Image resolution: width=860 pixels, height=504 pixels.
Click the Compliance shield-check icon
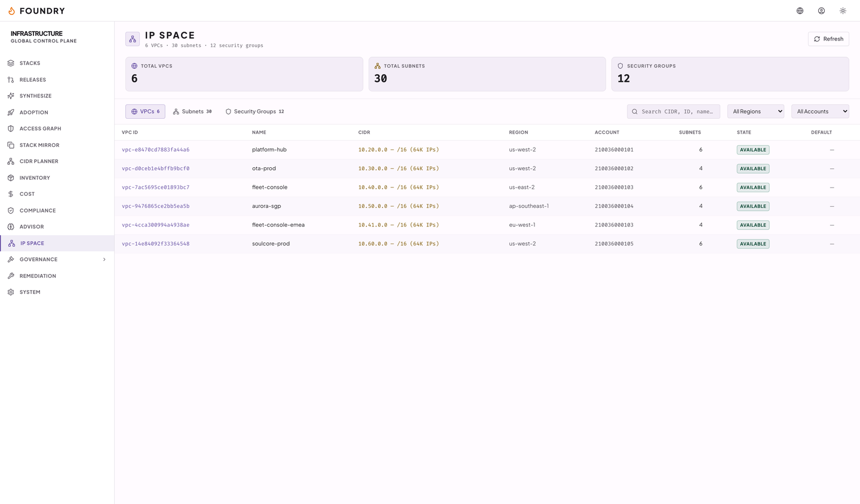point(11,210)
